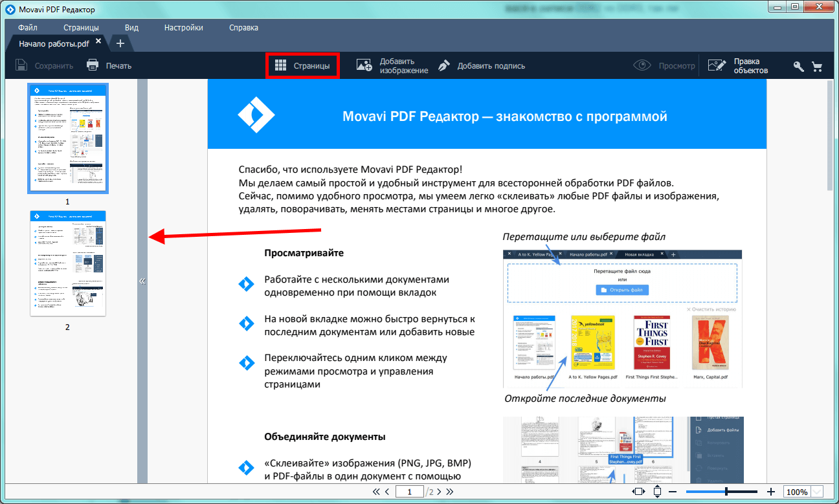This screenshot has width=839, height=504.
Task: Click Добавить подпись pen tool
Action: click(481, 65)
